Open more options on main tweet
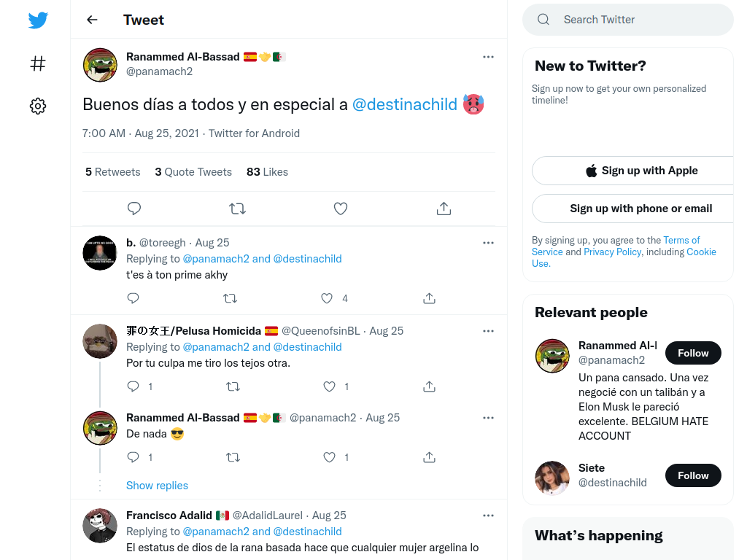Viewport: 747px width, 560px height. [x=488, y=57]
